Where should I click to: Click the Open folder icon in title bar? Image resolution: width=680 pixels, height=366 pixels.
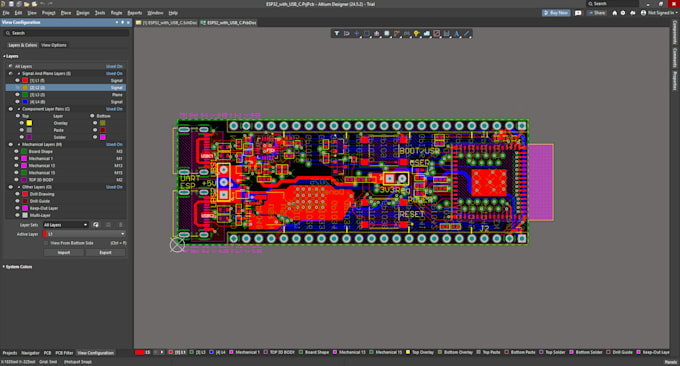[x=26, y=4]
